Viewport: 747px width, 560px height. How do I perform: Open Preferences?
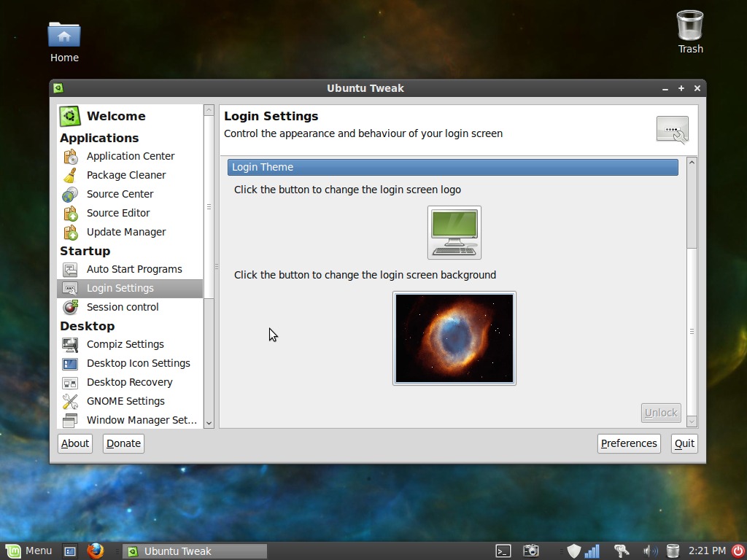point(629,444)
